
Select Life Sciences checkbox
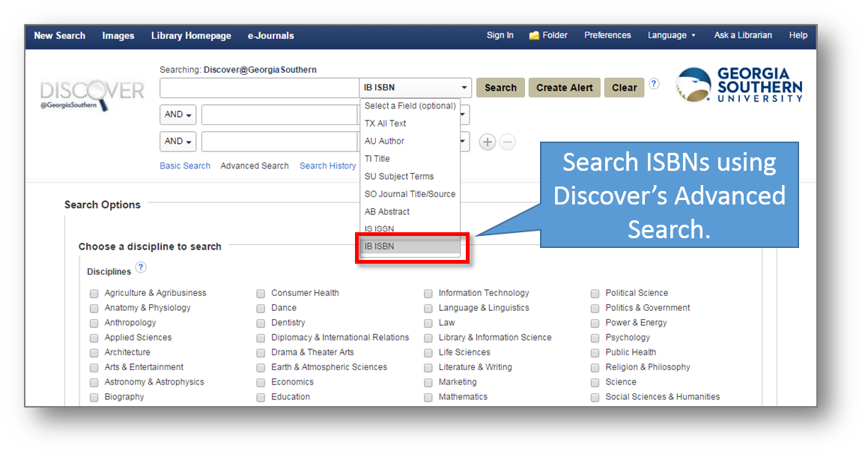[x=428, y=353]
